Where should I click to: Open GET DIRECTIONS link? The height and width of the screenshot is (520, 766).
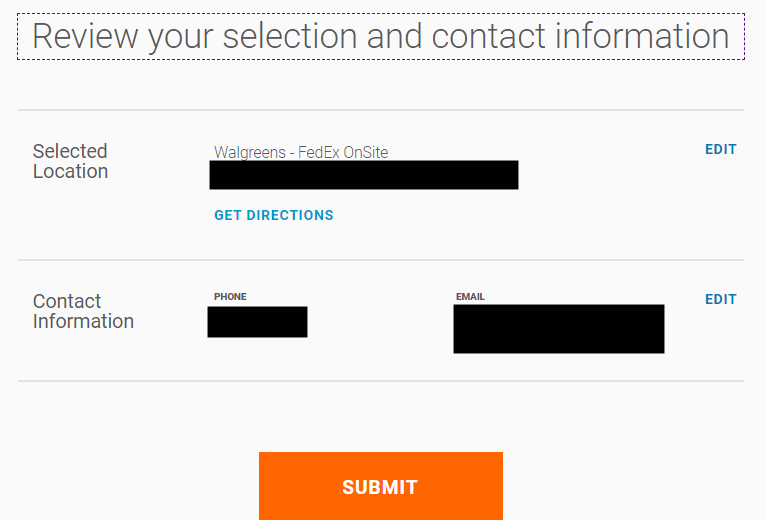[x=274, y=215]
